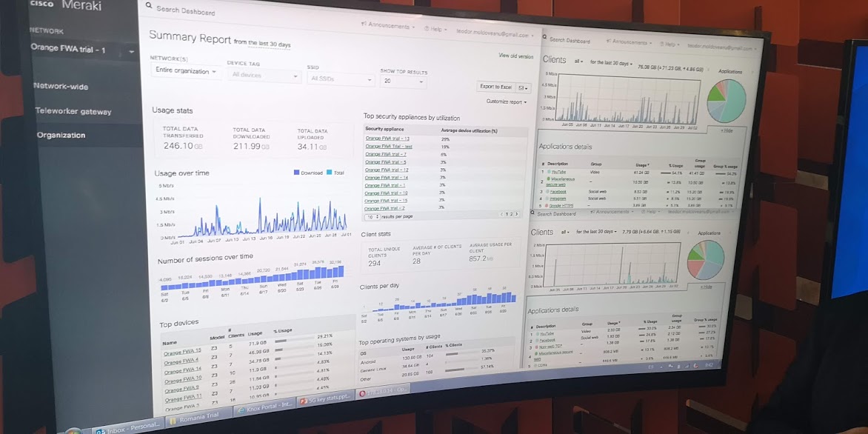868x434 pixels.
Task: Open the 'all' clients filter in lower Clients panel
Action: tap(564, 232)
